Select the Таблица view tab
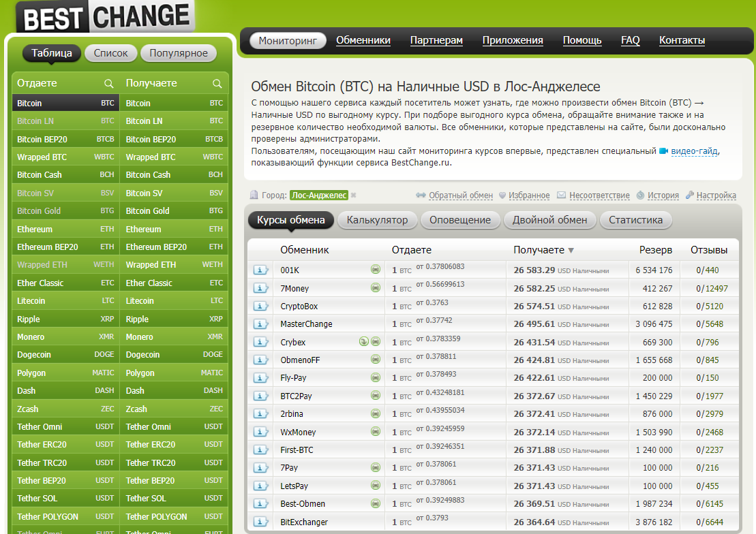Screen dimensions: 756x534 tap(52, 53)
